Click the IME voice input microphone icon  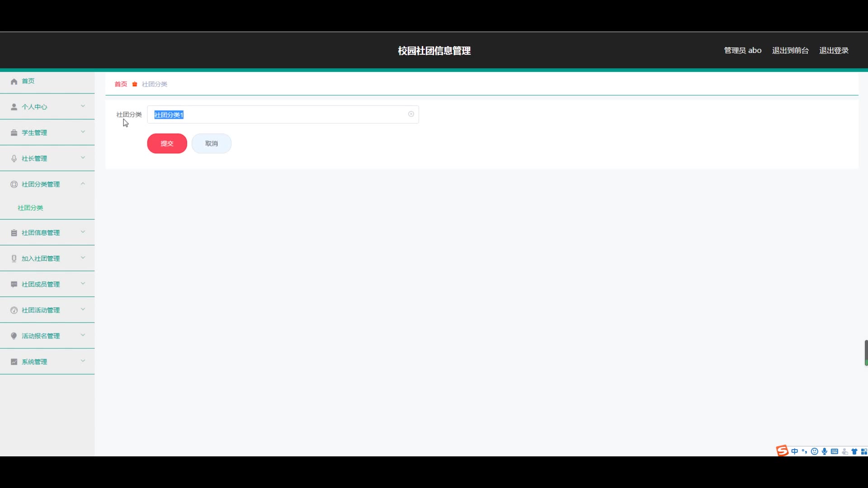[825, 451]
